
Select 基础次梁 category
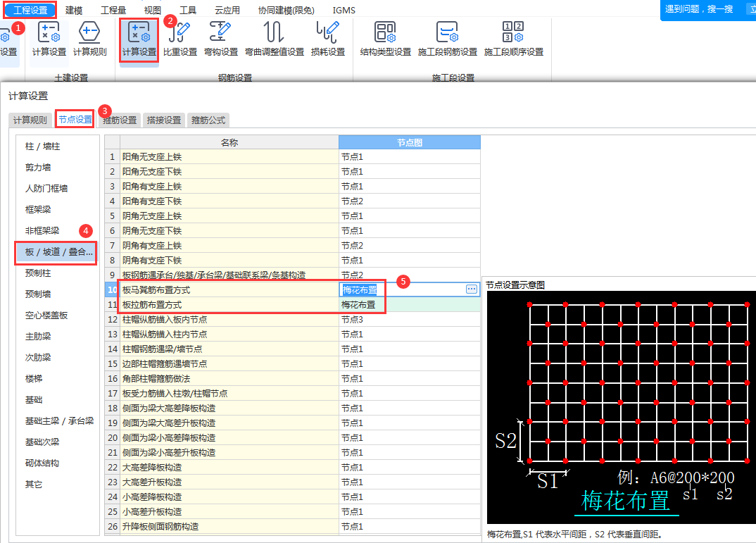[x=42, y=442]
